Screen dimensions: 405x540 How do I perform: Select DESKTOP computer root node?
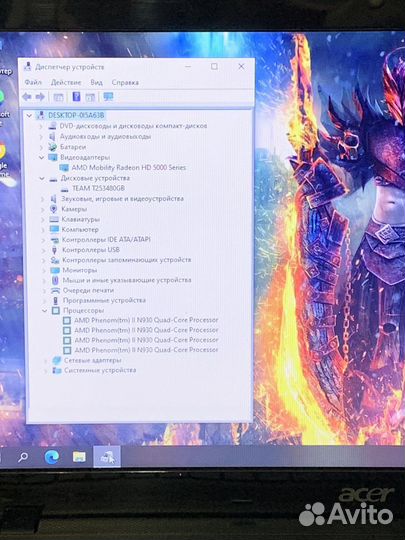[x=76, y=115]
